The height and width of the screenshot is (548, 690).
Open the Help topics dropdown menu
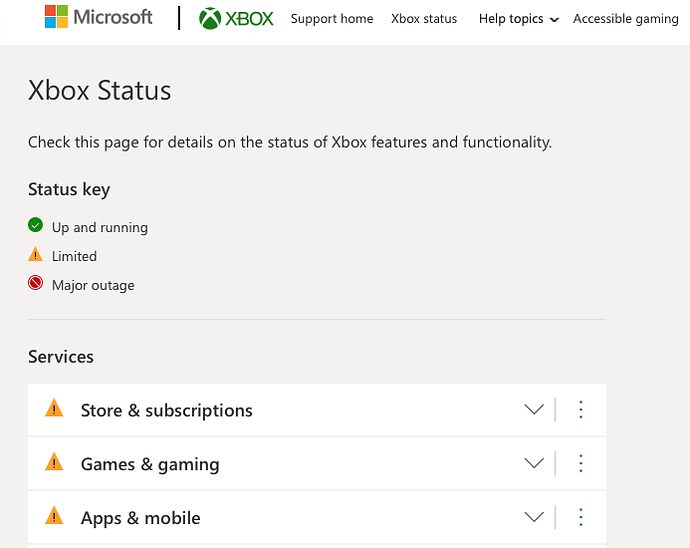coord(519,19)
